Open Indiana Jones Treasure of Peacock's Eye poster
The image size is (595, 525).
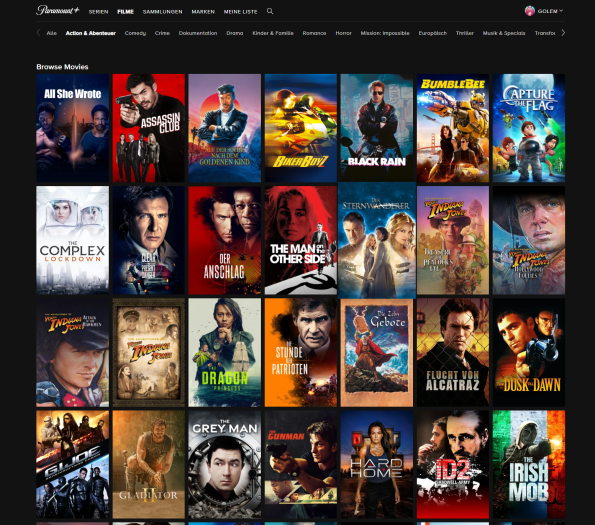(x=453, y=240)
